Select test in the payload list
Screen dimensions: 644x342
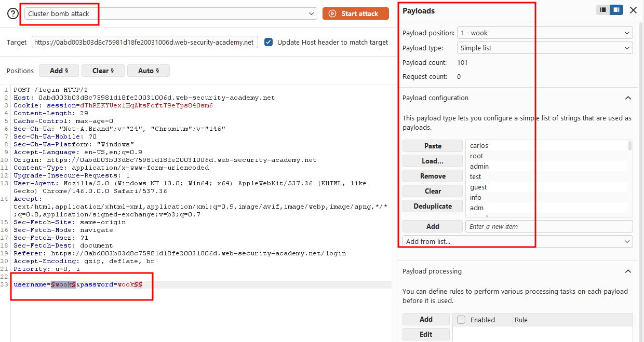(546, 177)
